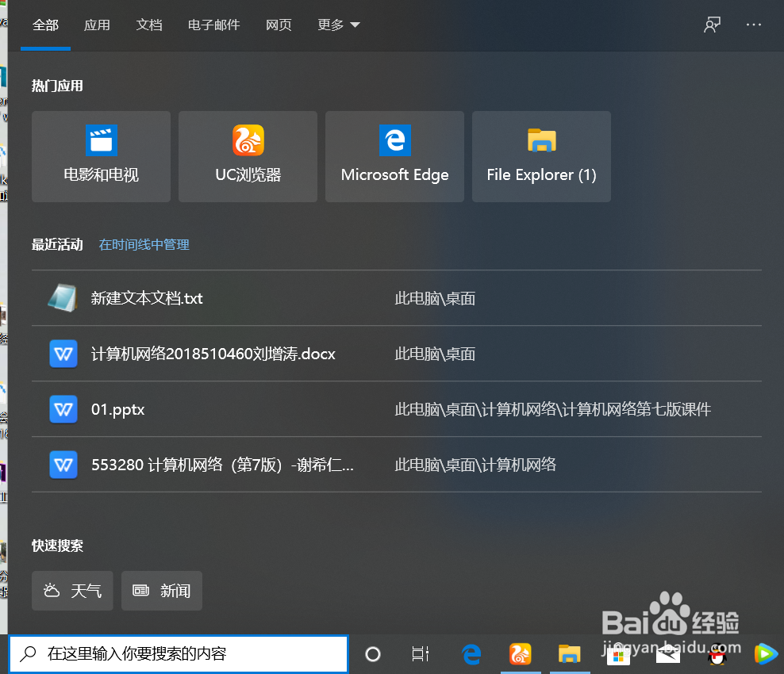Click the feedback person icon
Viewport: 784px width, 674px height.
click(712, 25)
